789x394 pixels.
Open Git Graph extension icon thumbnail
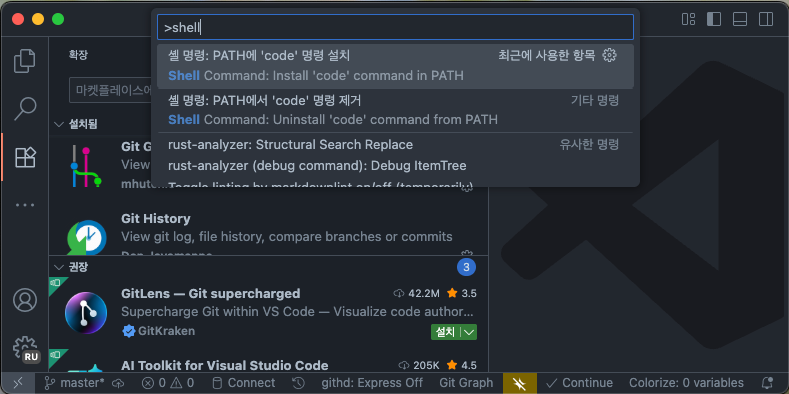86,166
